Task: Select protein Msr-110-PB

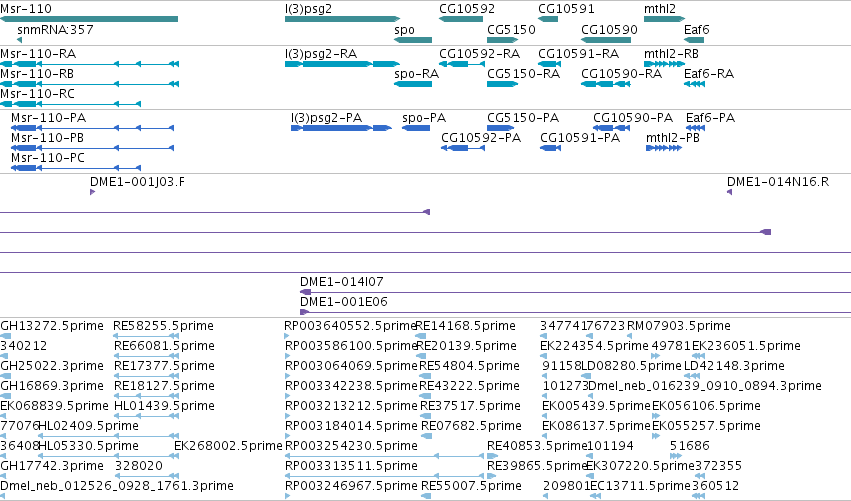Action: pyautogui.click(x=47, y=138)
